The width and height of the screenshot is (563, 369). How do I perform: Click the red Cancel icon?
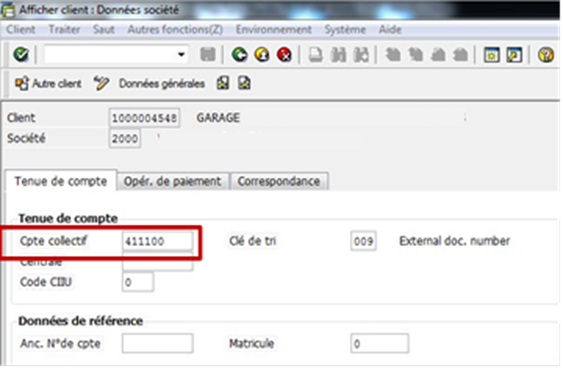pyautogui.click(x=284, y=55)
